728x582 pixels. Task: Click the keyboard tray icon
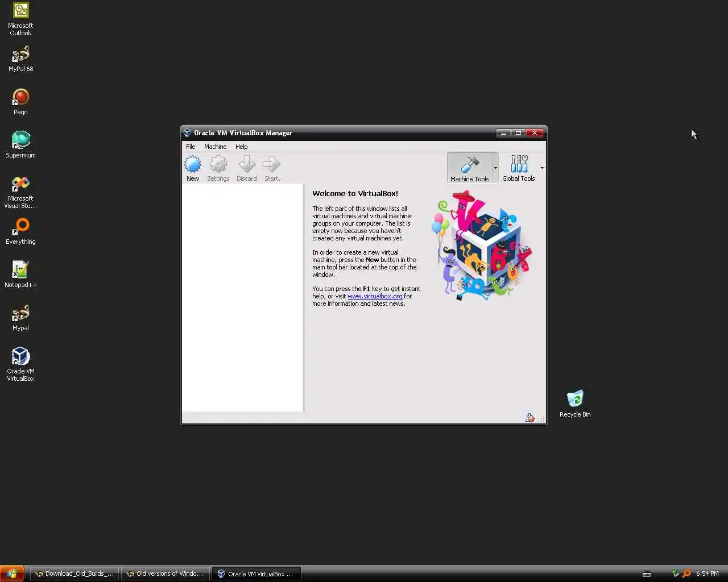coord(647,574)
